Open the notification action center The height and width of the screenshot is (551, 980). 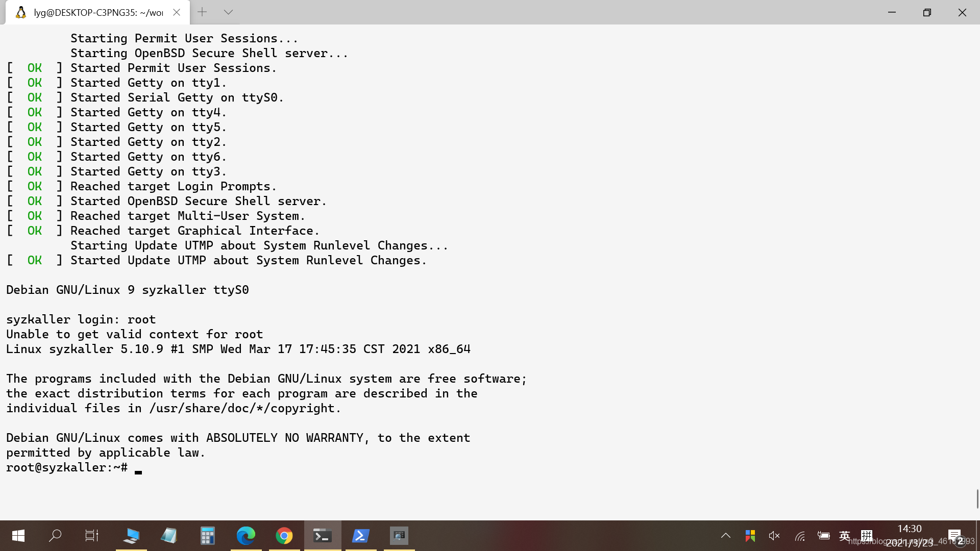coord(955,536)
